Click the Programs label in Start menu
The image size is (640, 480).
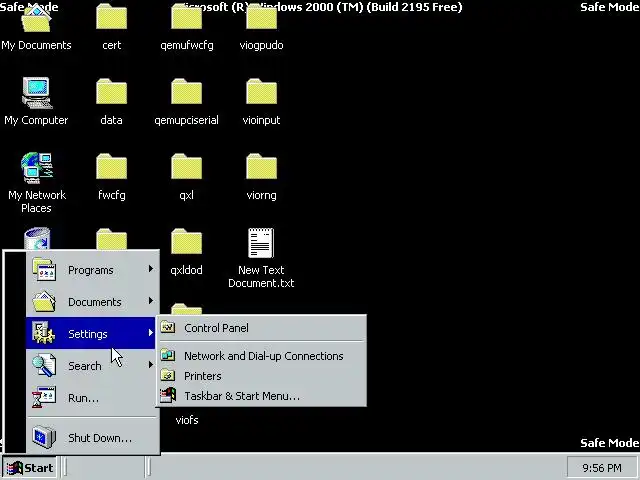coord(91,270)
